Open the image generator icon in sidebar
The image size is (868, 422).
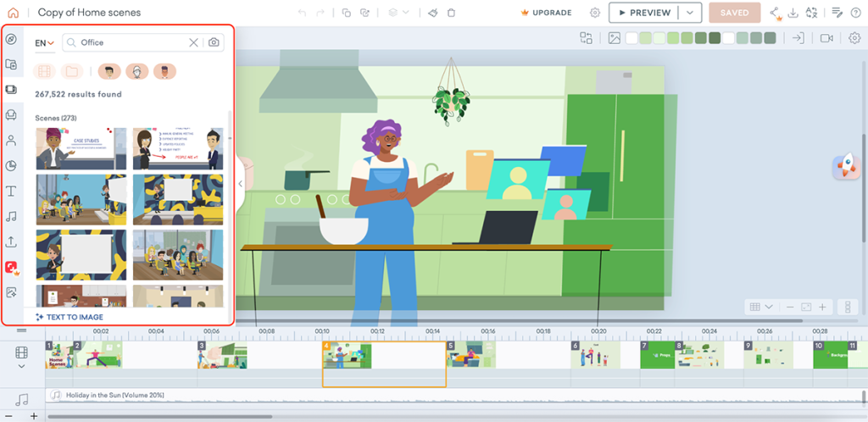point(11,292)
